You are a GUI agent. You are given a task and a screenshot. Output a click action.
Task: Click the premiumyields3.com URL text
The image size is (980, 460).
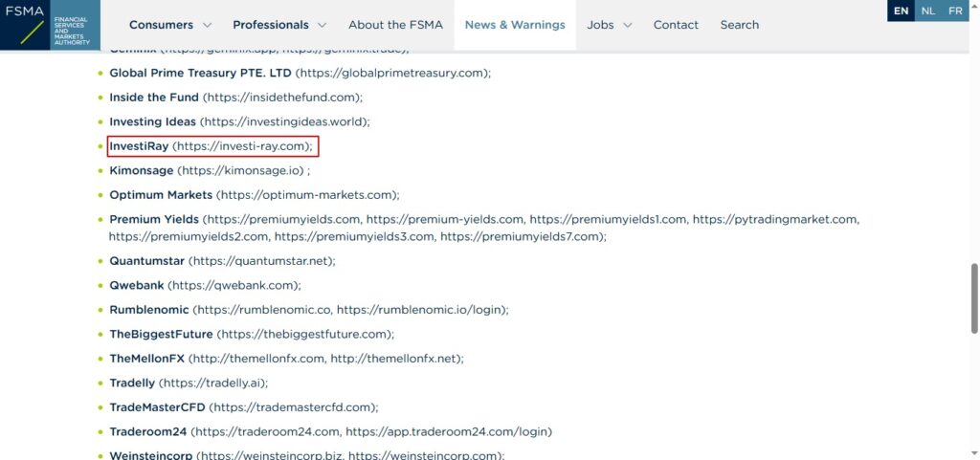pyautogui.click(x=354, y=236)
